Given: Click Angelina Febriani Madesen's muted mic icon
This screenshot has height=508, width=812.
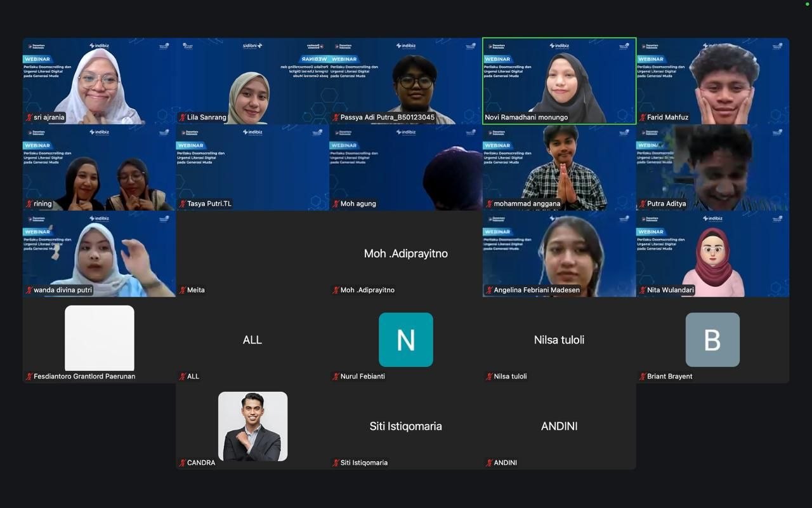Looking at the screenshot, I should click(x=489, y=290).
